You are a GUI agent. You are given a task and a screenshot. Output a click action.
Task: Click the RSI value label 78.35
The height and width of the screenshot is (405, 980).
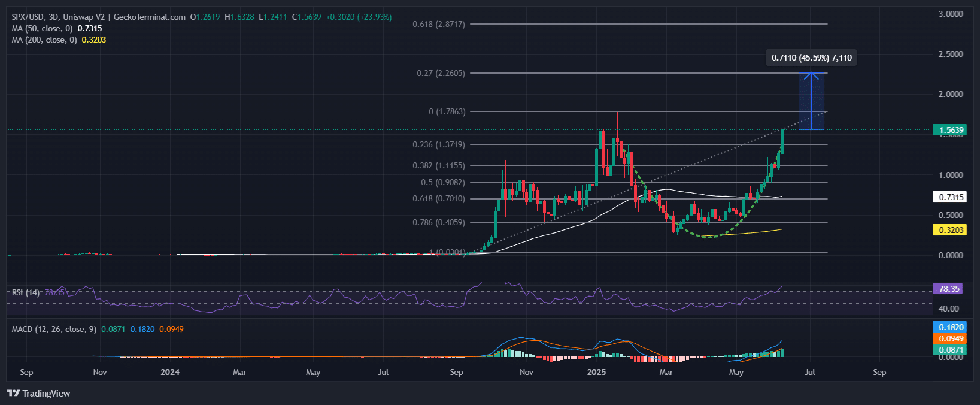pyautogui.click(x=949, y=289)
